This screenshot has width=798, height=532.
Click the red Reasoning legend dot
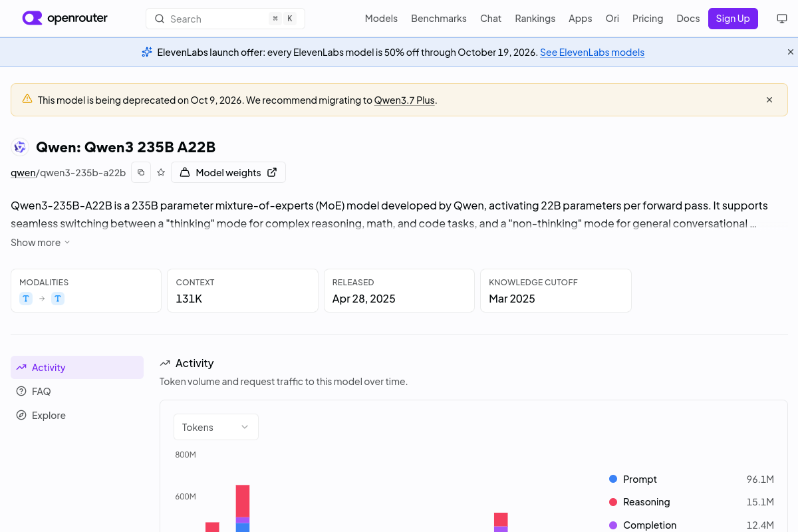click(613, 501)
